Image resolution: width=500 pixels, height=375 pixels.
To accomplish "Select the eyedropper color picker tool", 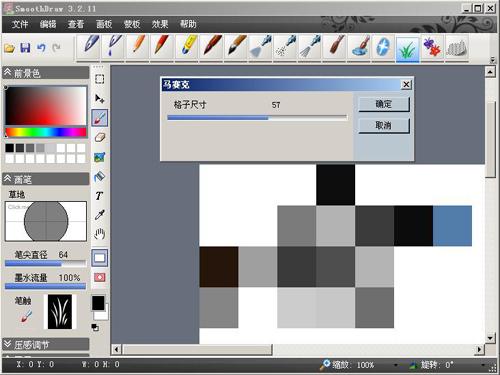I will click(x=100, y=215).
